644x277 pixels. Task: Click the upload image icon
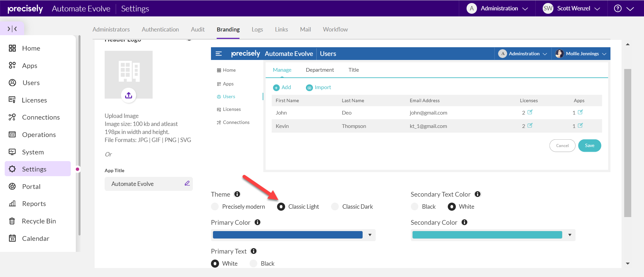pyautogui.click(x=128, y=95)
